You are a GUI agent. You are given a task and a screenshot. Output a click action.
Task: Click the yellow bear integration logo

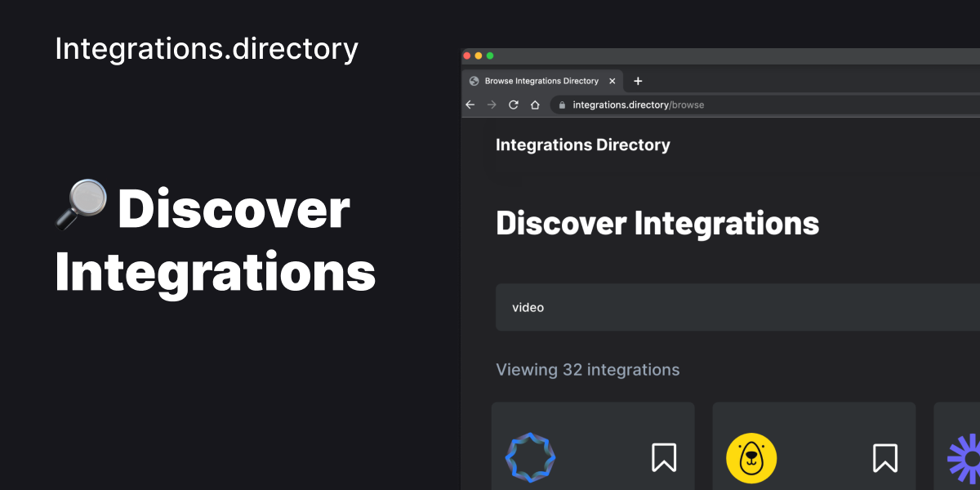pyautogui.click(x=751, y=457)
